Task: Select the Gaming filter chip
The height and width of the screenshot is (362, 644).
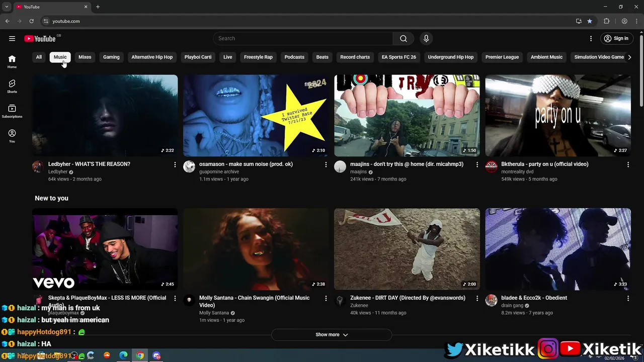Action: tap(111, 57)
